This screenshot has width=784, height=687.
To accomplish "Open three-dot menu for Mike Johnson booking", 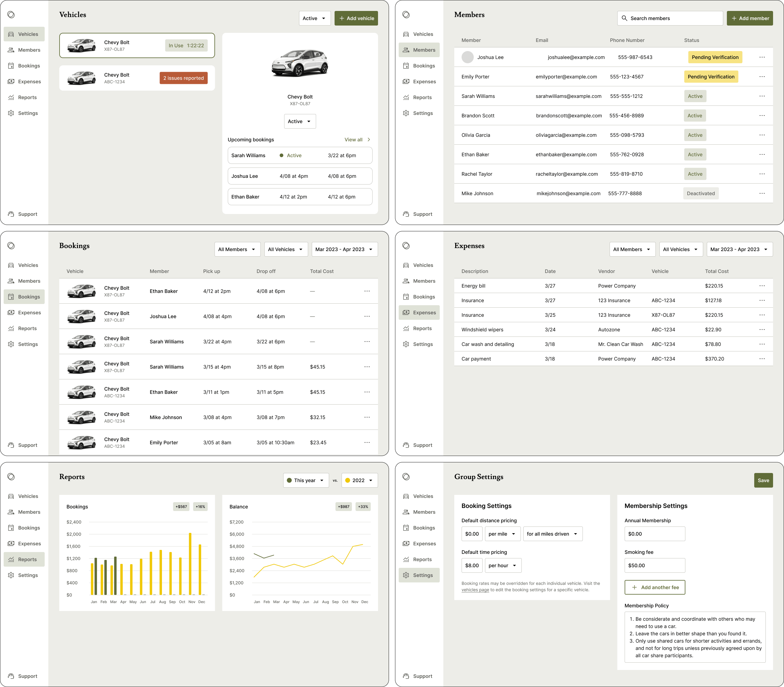I will [x=367, y=417].
